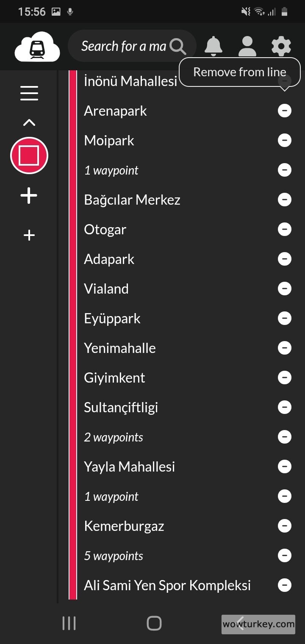Image resolution: width=305 pixels, height=644 pixels.
Task: Expand the 2 waypoints entry
Action: click(x=114, y=437)
